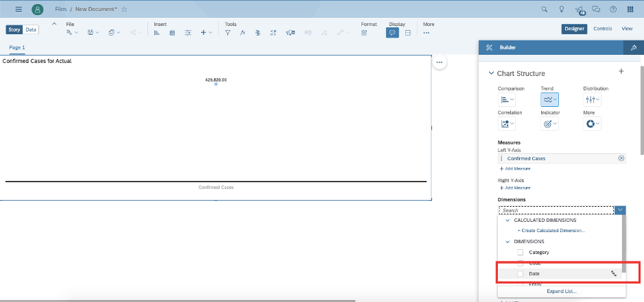Click hierarchy icon on Date row
Image resolution: width=644 pixels, height=302 pixels.
point(614,274)
